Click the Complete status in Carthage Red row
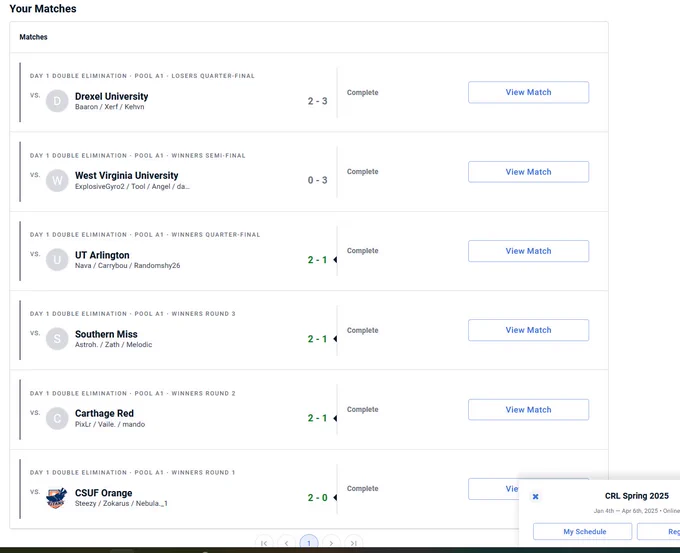The image size is (680, 553). 363,409
